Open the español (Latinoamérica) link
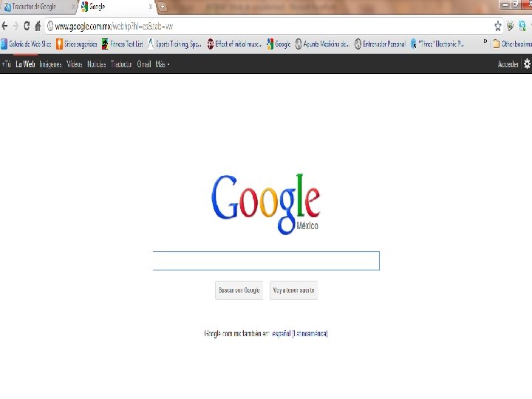The height and width of the screenshot is (399, 532). [300, 333]
